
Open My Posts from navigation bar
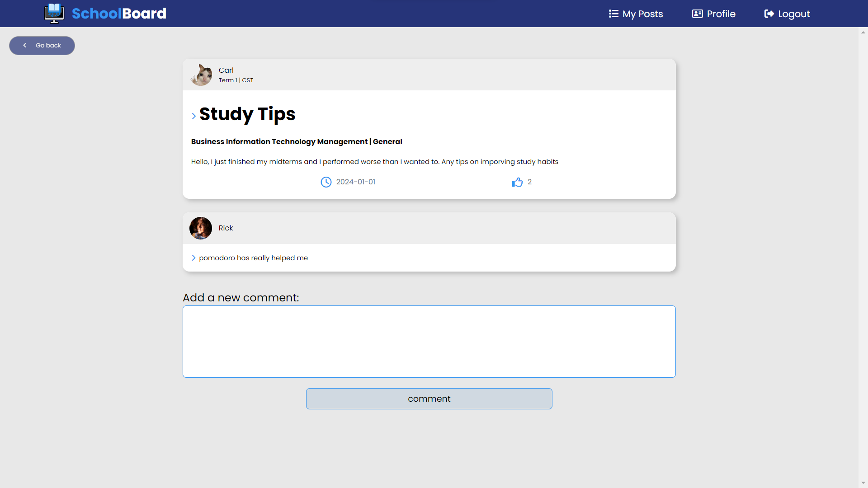pos(642,14)
